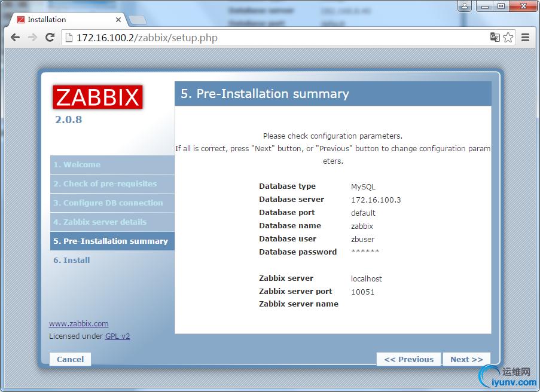Click the Zabbix favicon on Installation tab
The height and width of the screenshot is (392, 540).
tap(21, 20)
